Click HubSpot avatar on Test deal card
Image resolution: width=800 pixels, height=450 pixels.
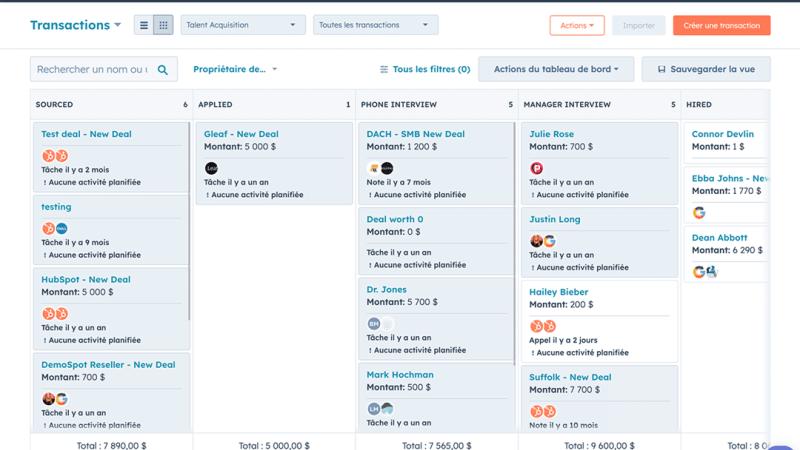[x=48, y=156]
